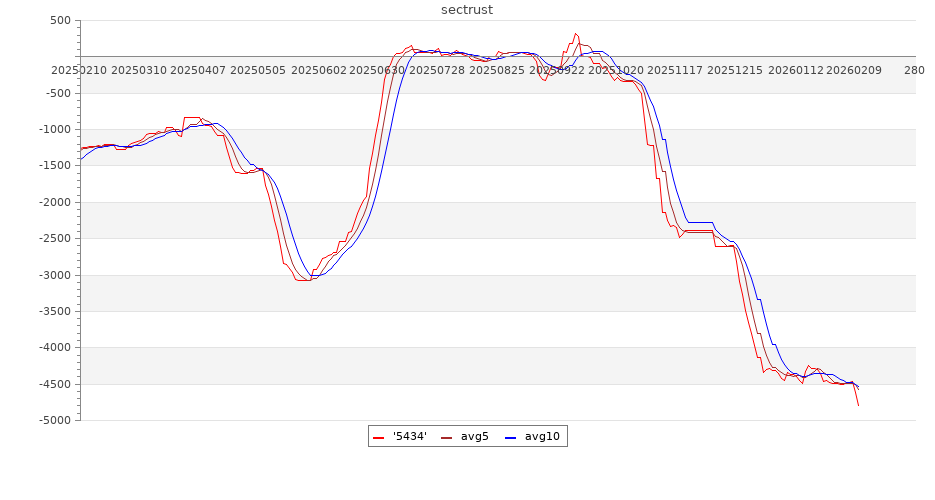Select the '5434' legend label
The width and height of the screenshot is (935, 500).
(x=410, y=436)
